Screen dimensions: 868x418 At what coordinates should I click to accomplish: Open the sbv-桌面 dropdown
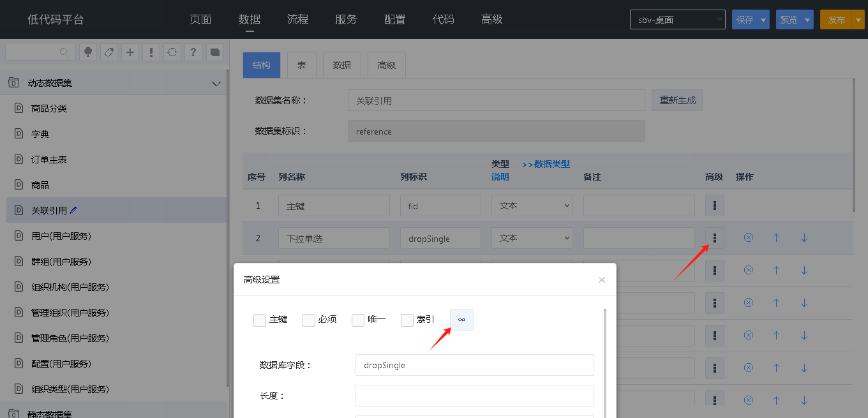point(677,20)
